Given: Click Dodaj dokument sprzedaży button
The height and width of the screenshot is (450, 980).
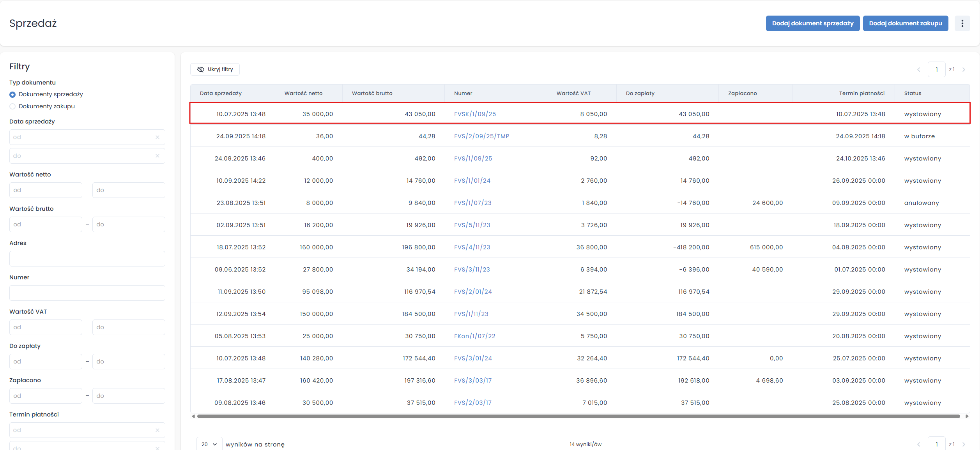Looking at the screenshot, I should point(812,23).
